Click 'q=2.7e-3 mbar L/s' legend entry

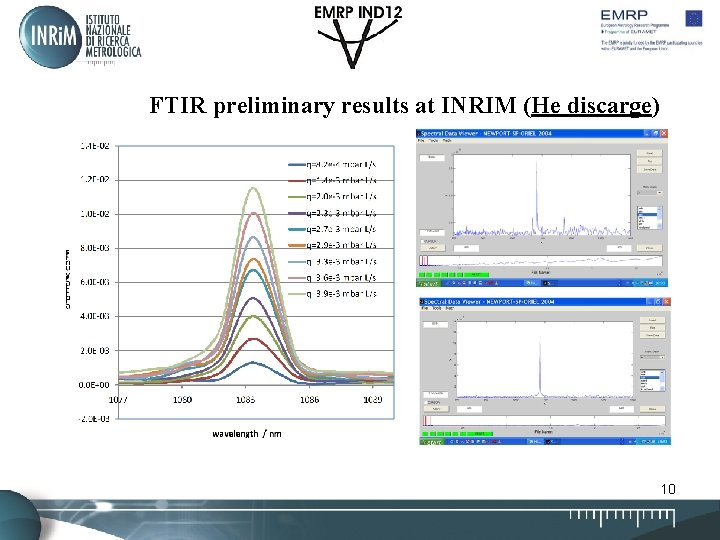click(332, 229)
